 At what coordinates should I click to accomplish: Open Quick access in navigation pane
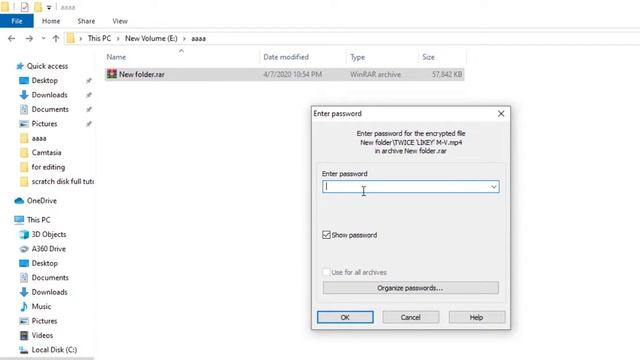pos(47,66)
